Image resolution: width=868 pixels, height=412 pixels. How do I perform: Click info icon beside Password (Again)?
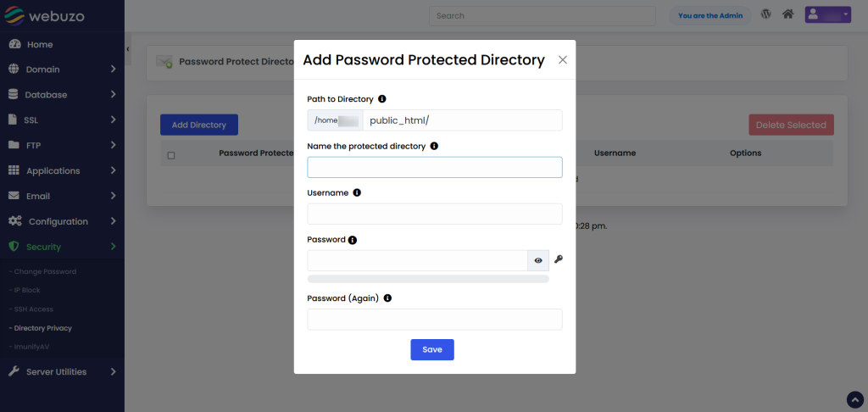pos(387,298)
